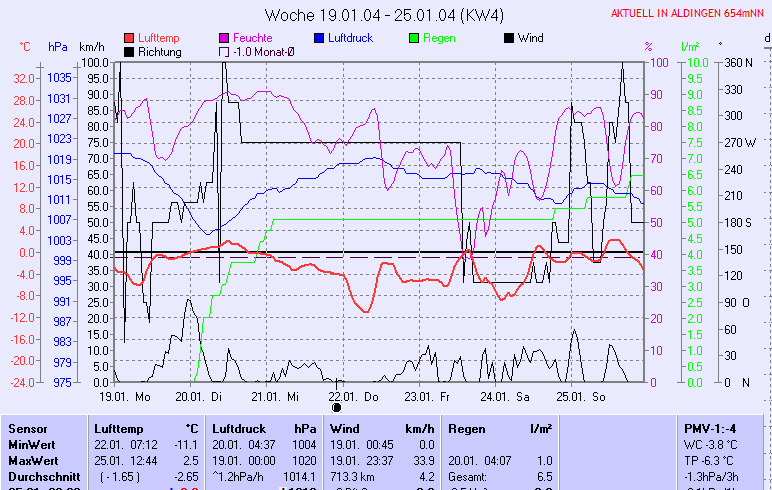Click the hPa axis unit label
772x490 pixels.
(x=58, y=47)
